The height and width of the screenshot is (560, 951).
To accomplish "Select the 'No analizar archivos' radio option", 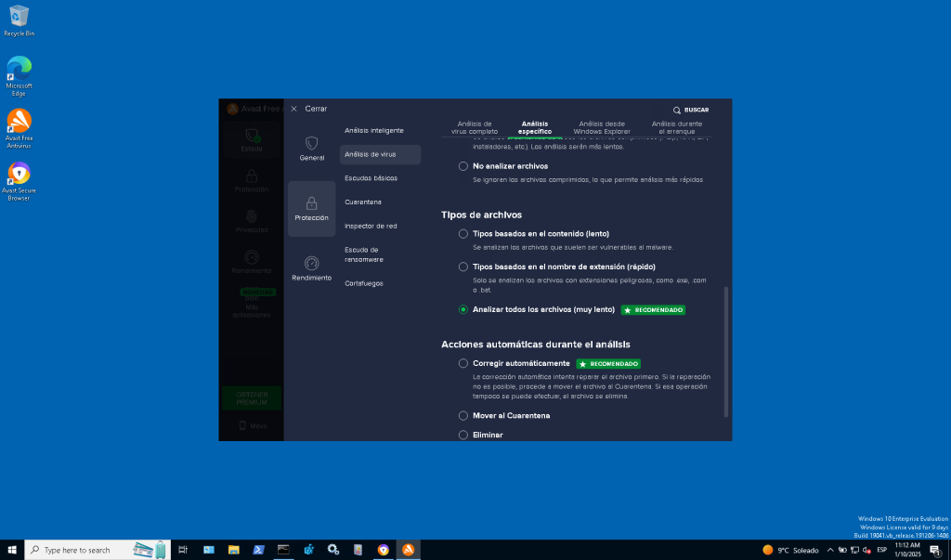I will click(x=463, y=166).
